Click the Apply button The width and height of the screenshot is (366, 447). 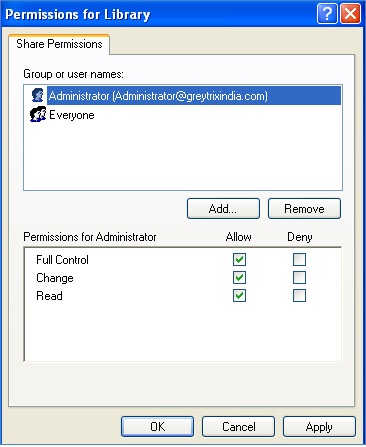coord(319,426)
